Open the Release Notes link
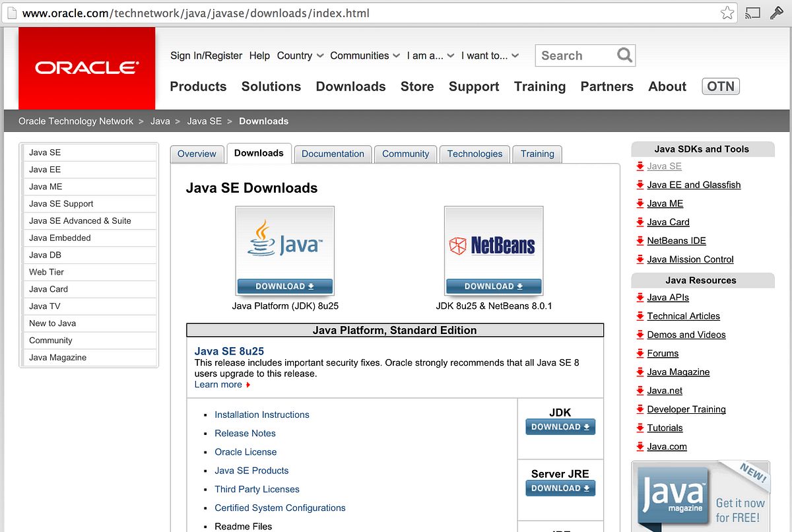The height and width of the screenshot is (532, 792). 245,433
